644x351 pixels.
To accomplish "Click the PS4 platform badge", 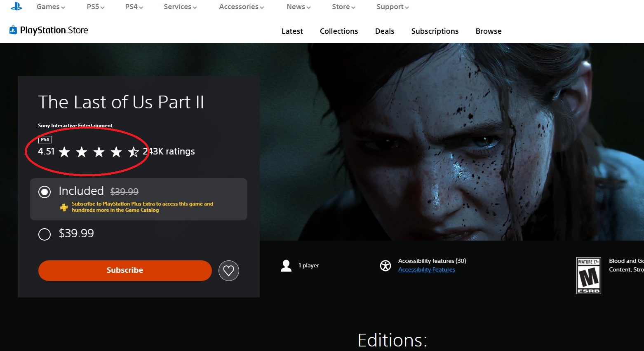I will tap(45, 140).
